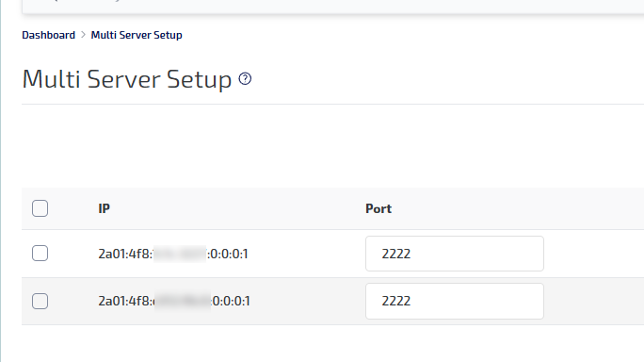
Task: Select the second row's 2a01:4f8 IP address text
Action: [x=174, y=301]
